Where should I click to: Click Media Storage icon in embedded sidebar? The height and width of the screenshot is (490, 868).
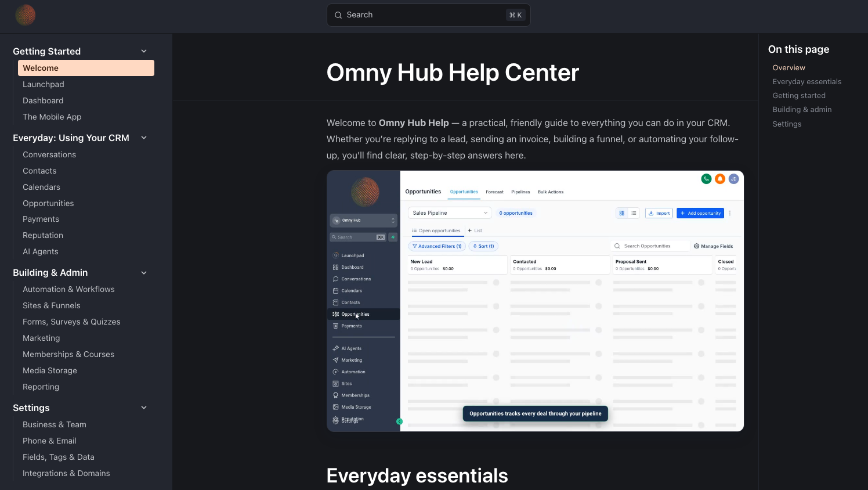(x=335, y=407)
